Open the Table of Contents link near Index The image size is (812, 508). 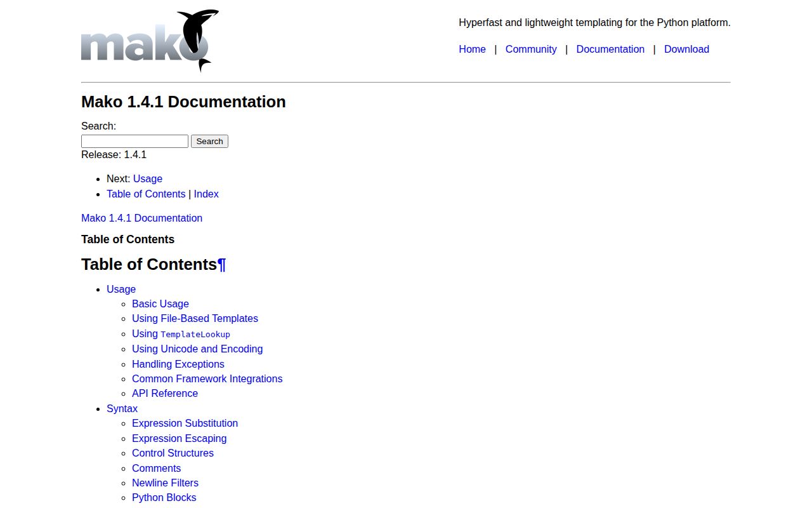click(146, 194)
